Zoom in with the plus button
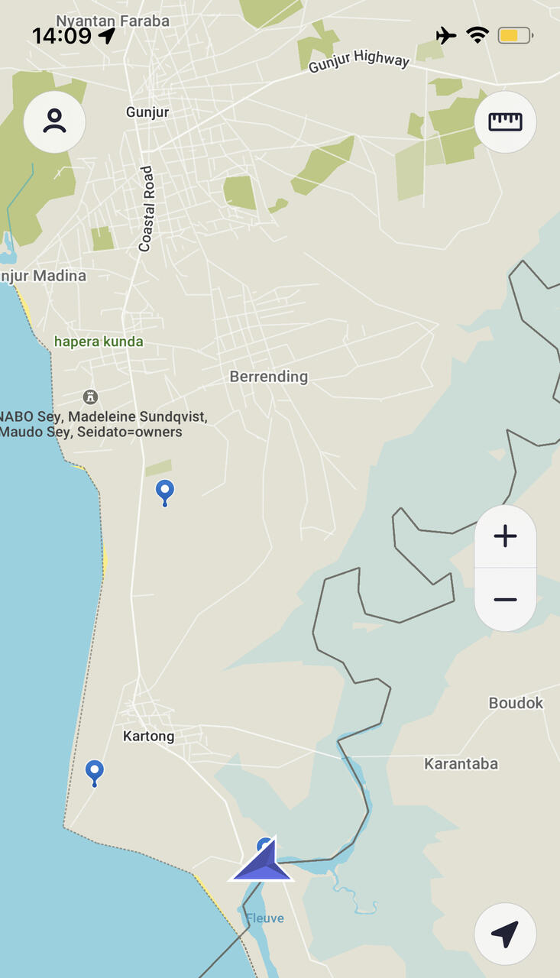The height and width of the screenshot is (978, 560). [505, 536]
